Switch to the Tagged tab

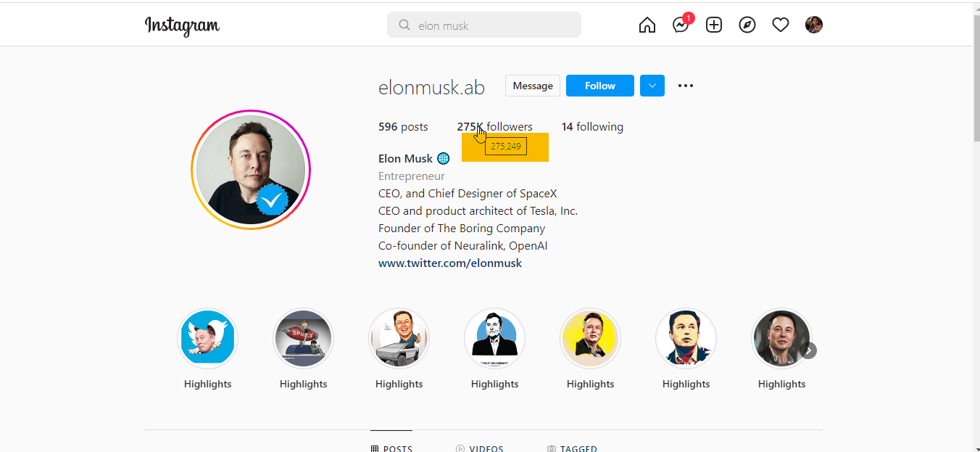click(x=572, y=448)
